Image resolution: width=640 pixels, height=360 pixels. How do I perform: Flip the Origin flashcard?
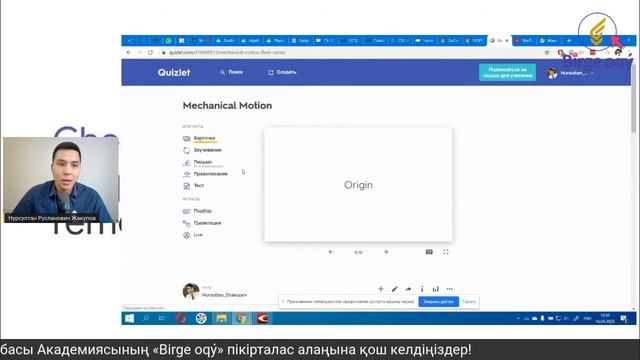(x=358, y=184)
